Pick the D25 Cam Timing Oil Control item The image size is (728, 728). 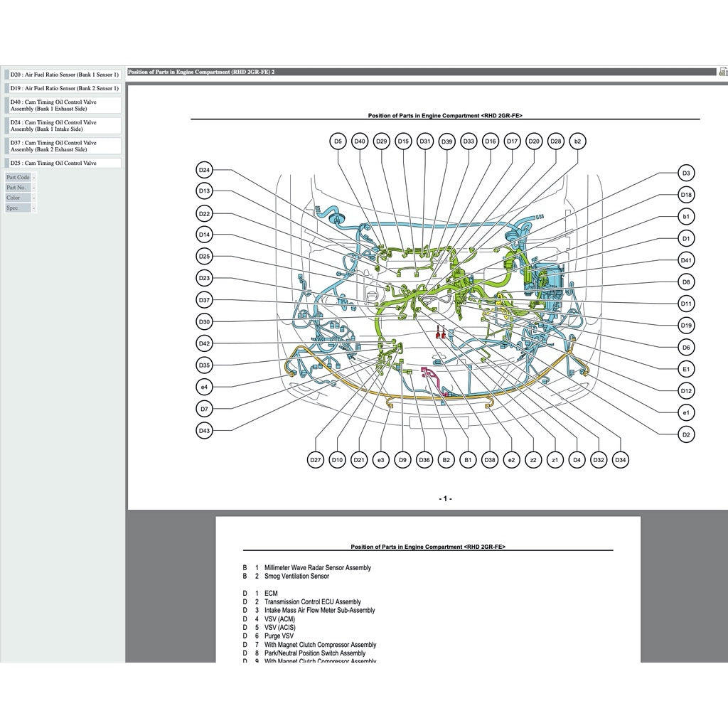click(64, 163)
